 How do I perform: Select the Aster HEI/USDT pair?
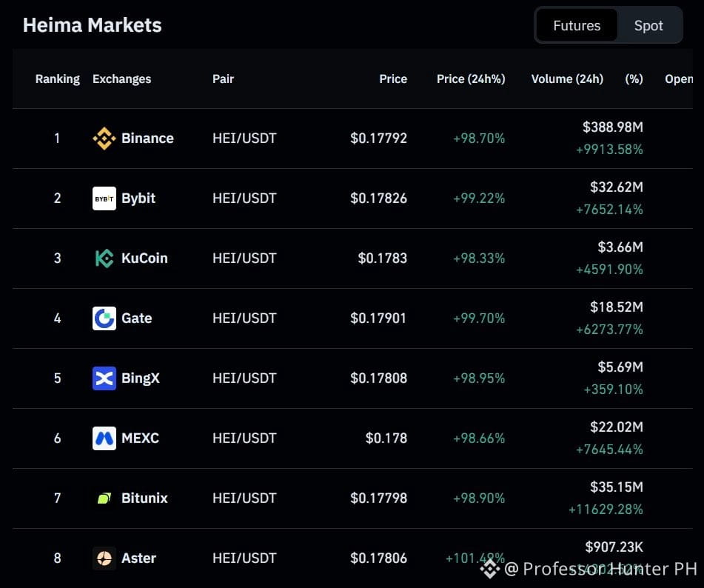pos(244,558)
